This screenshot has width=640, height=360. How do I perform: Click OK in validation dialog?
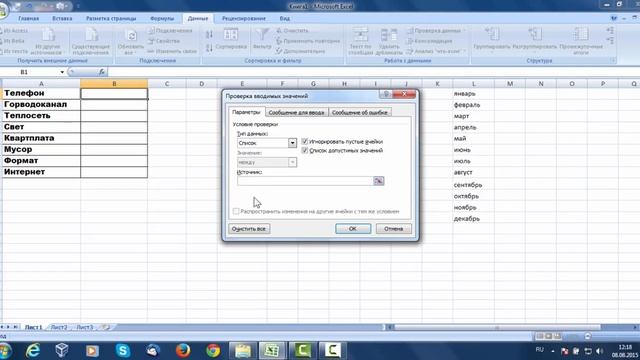coord(353,229)
